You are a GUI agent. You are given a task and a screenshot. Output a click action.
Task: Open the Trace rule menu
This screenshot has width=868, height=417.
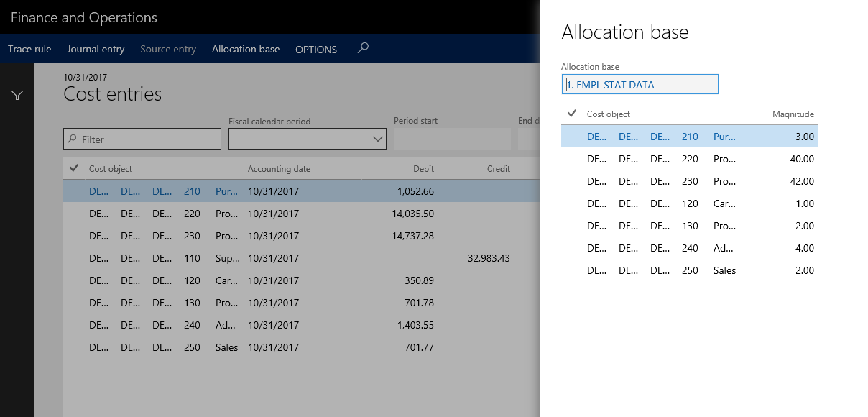[29, 49]
